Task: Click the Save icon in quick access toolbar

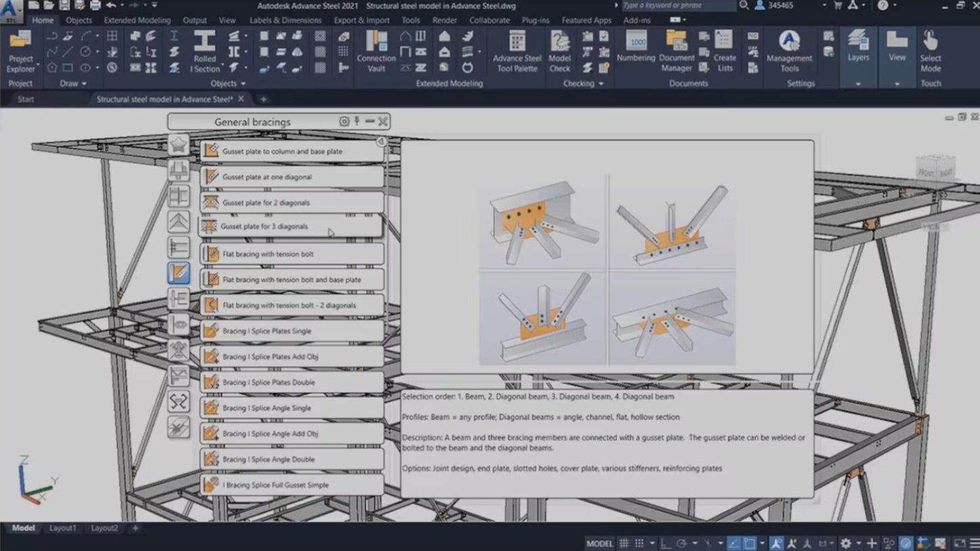Action: pyautogui.click(x=64, y=5)
